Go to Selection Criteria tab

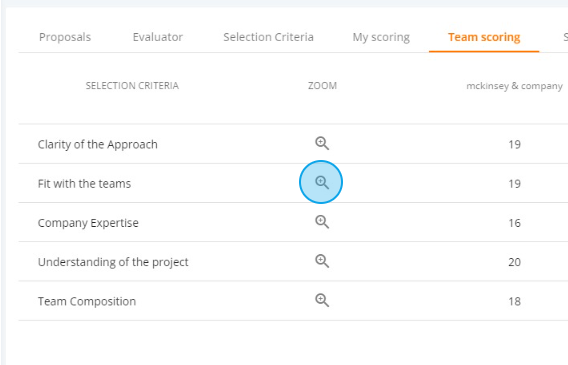(268, 37)
